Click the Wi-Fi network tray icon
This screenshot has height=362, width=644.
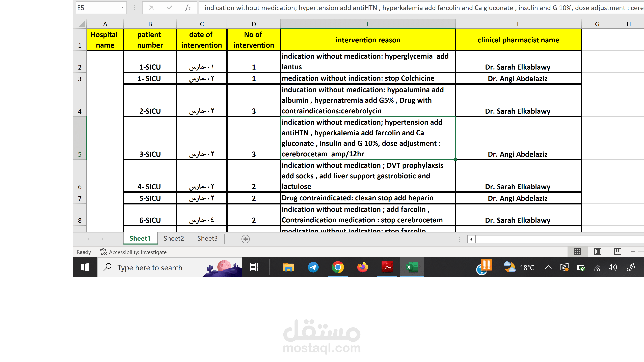coord(597,268)
